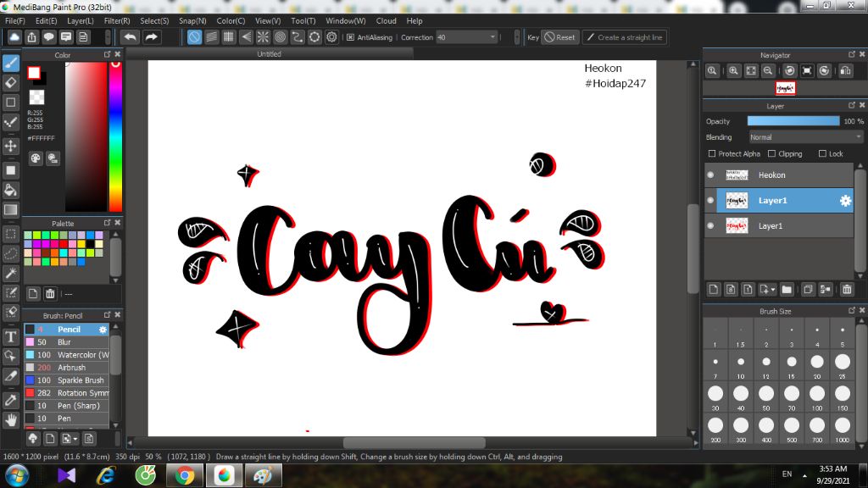Zoom out using the Navigator magnifier minus

pos(768,71)
